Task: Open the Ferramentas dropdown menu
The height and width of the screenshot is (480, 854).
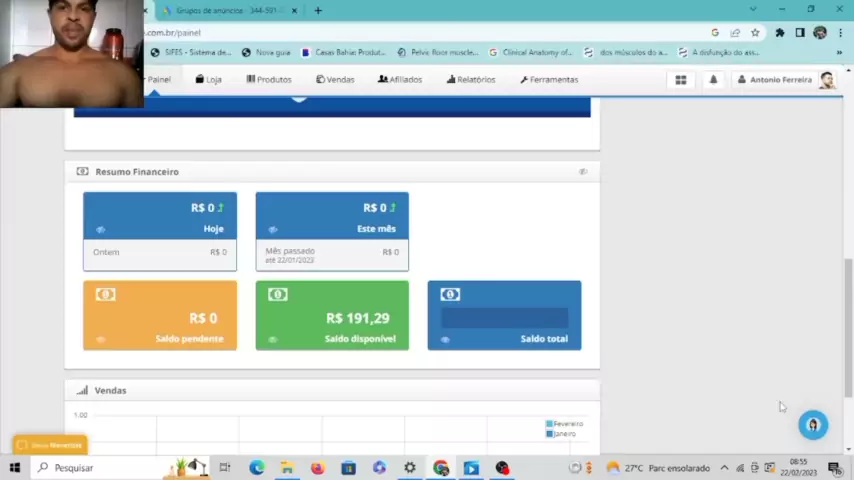Action: click(x=549, y=80)
